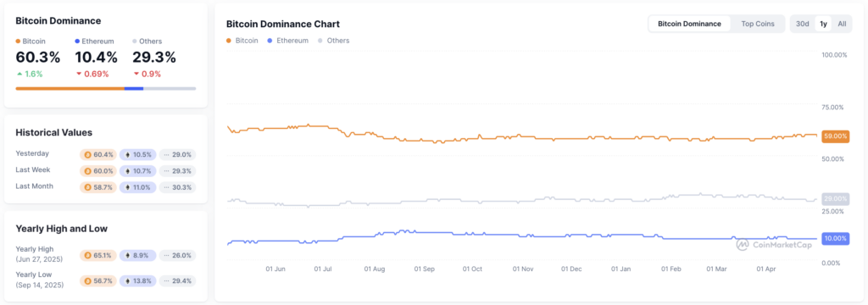Screen dimensions: 868x305
Task: Click the orange Bitcoin segment of dominance bar
Action: click(70, 89)
